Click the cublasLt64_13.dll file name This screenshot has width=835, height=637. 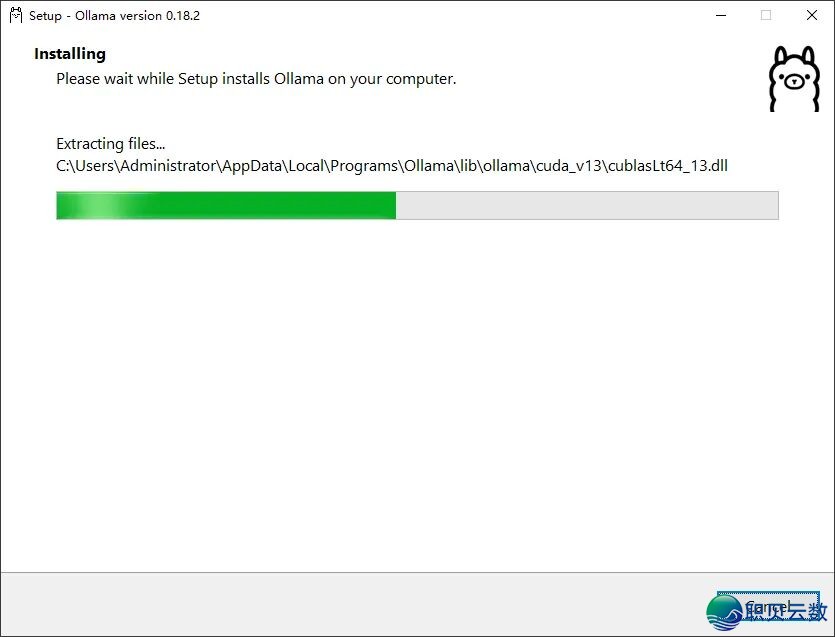(668, 166)
